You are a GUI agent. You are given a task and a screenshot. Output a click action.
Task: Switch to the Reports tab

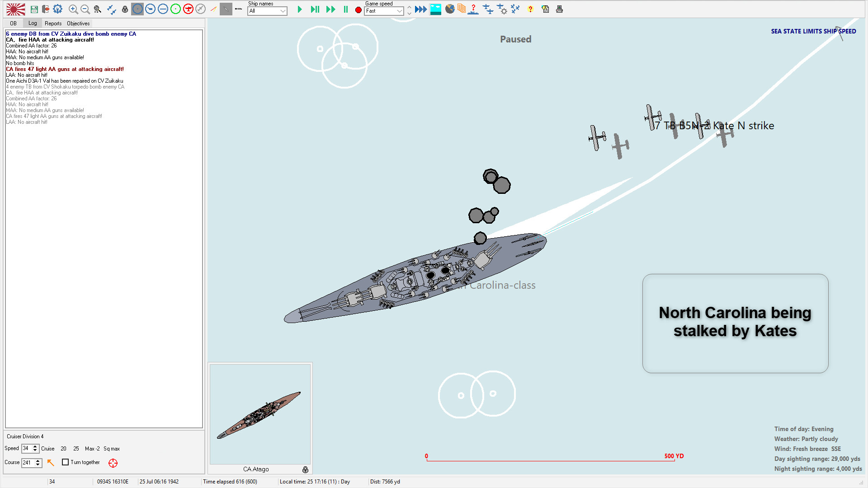53,23
